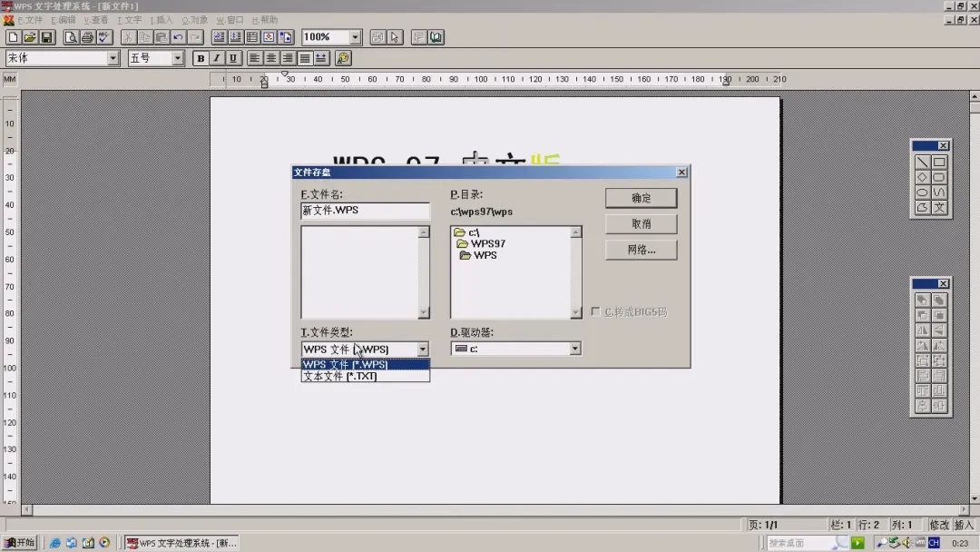
Task: Open the 插入 menu
Action: [162, 20]
